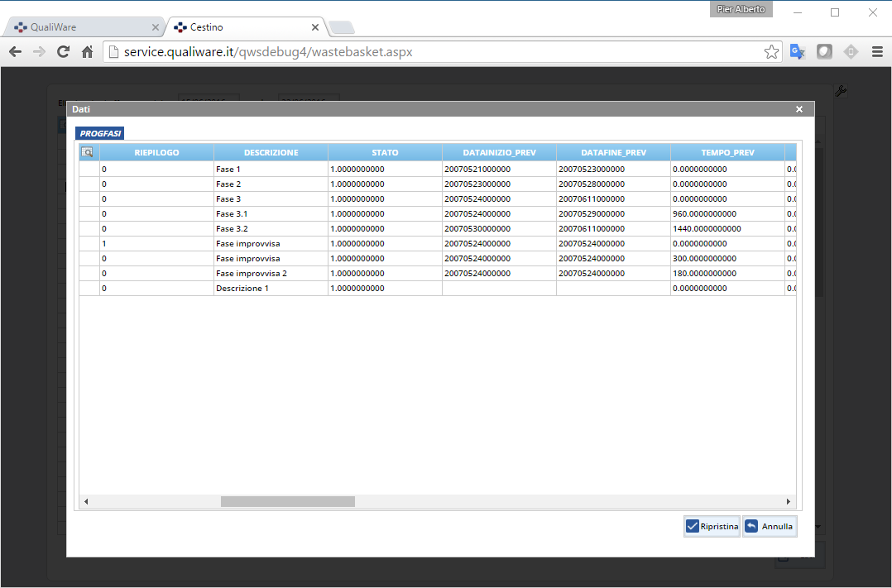Reload the current page
Image resolution: width=892 pixels, height=588 pixels.
click(63, 52)
